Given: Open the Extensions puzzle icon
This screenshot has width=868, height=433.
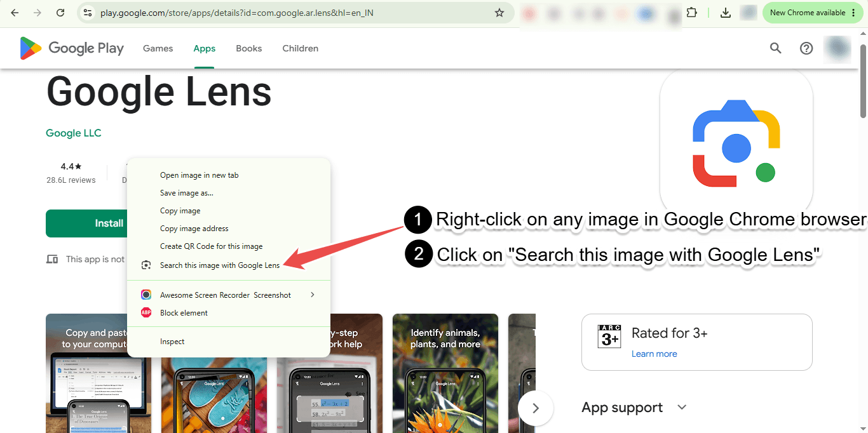Looking at the screenshot, I should click(x=692, y=13).
